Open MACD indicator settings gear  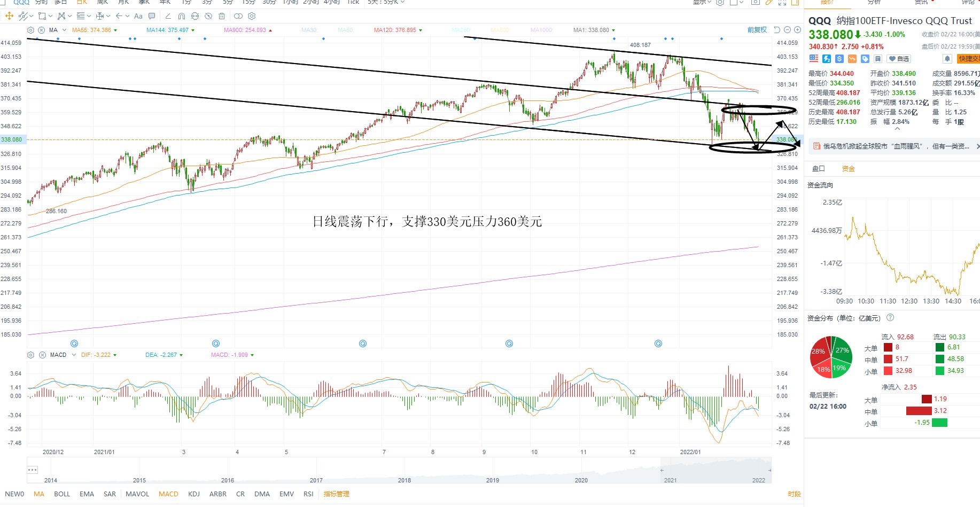[30, 355]
